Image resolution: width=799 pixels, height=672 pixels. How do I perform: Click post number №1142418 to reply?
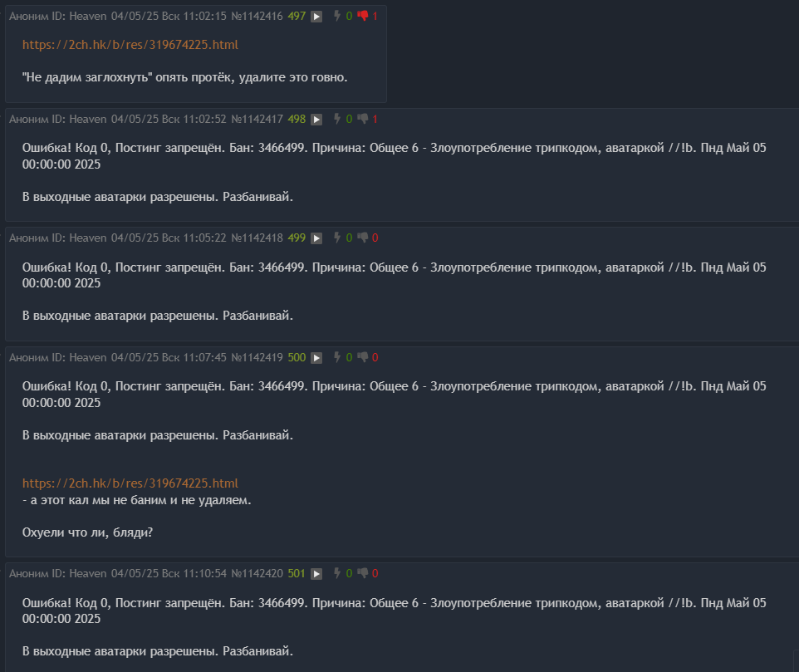(257, 238)
